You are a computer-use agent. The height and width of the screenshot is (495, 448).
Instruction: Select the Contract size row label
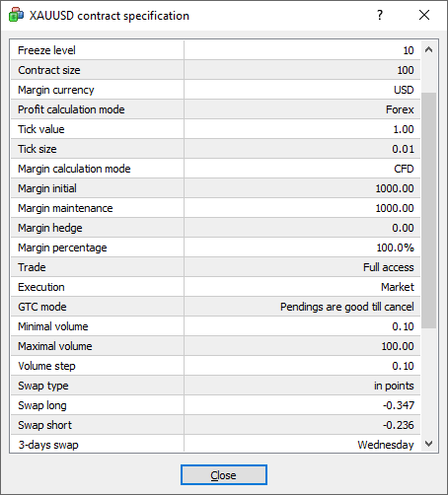pyautogui.click(x=49, y=70)
